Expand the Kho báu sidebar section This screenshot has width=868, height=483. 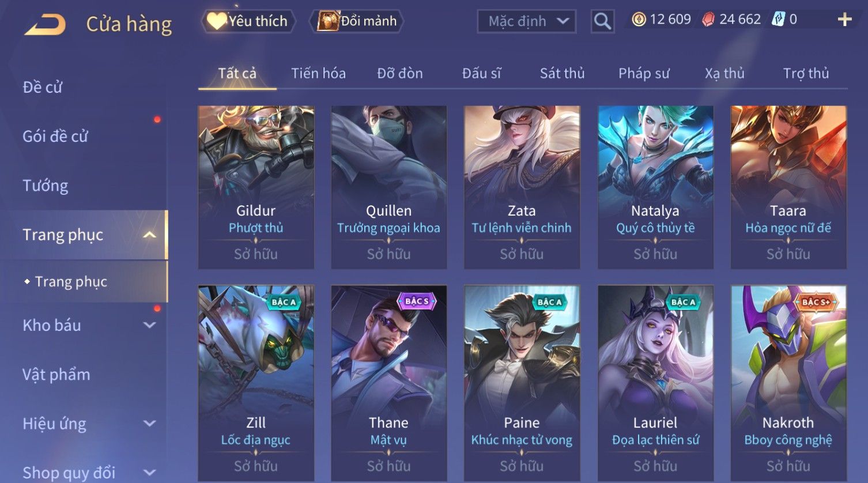pyautogui.click(x=149, y=326)
